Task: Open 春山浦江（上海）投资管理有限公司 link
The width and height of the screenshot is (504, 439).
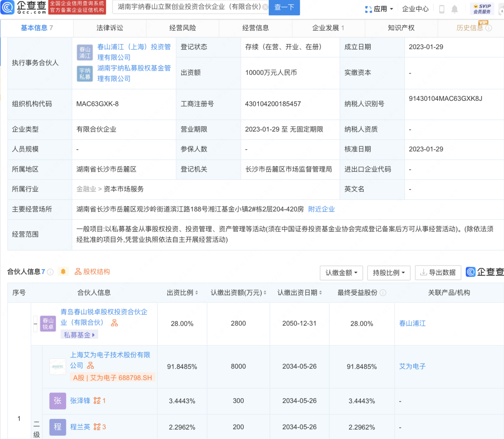Action: (x=134, y=52)
